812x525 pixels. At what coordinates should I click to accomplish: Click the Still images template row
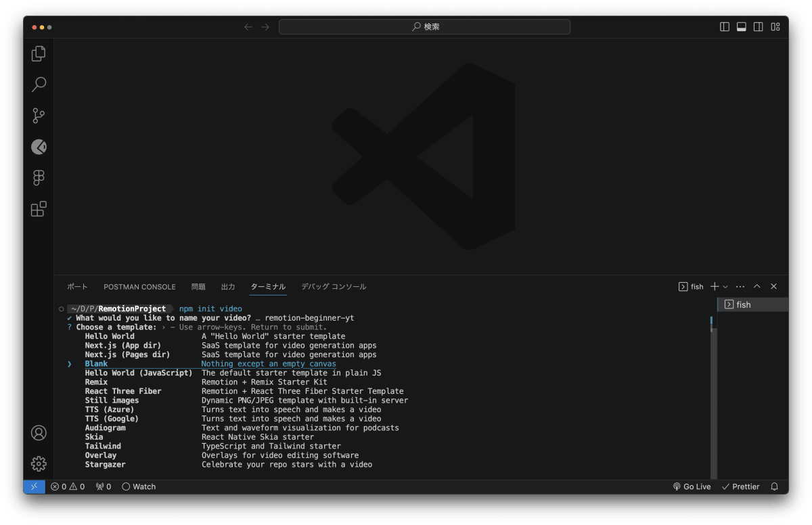246,401
